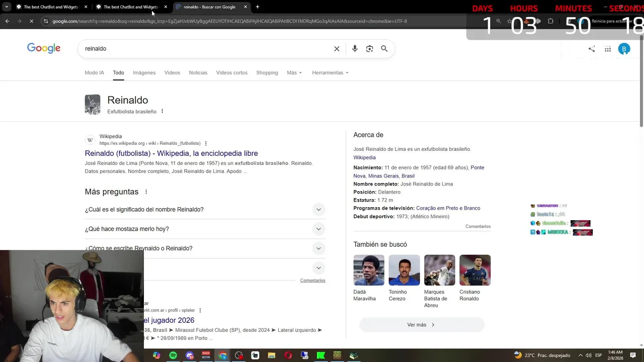644x362 pixels.
Task: Stop page loading in the browser toolbar
Action: [31, 21]
